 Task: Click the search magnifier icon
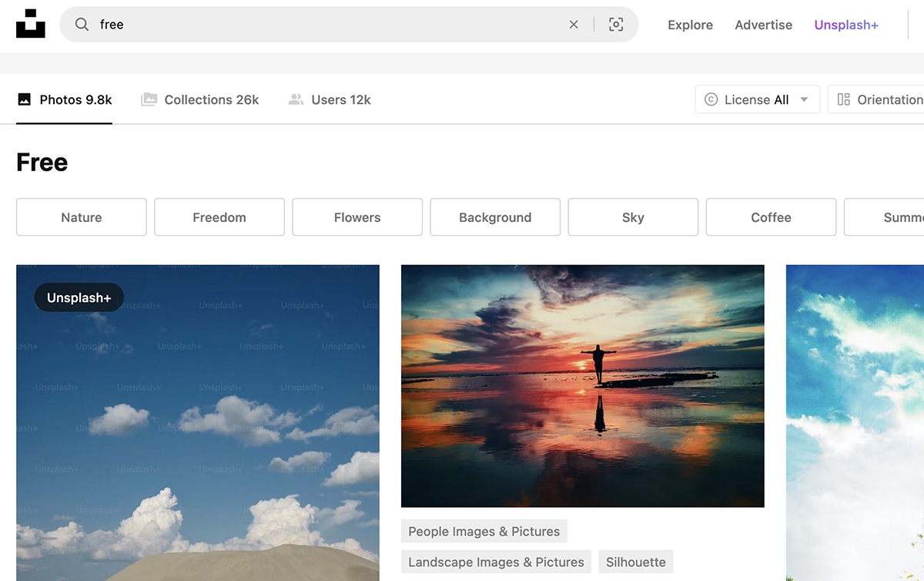click(82, 25)
